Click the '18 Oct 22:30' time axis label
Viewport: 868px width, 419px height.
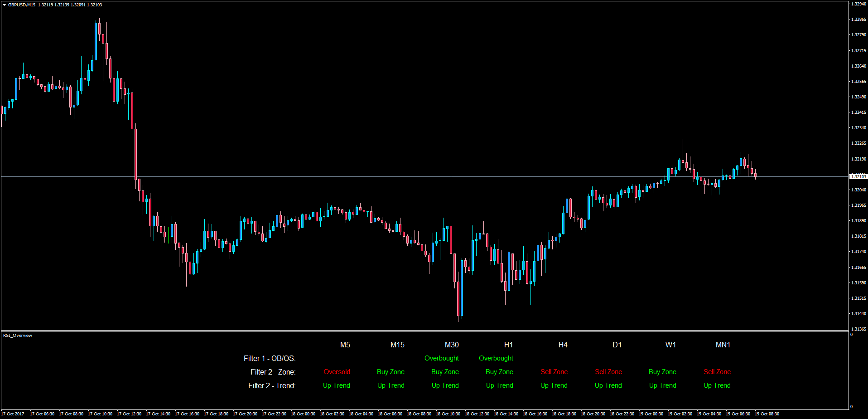[622, 414]
